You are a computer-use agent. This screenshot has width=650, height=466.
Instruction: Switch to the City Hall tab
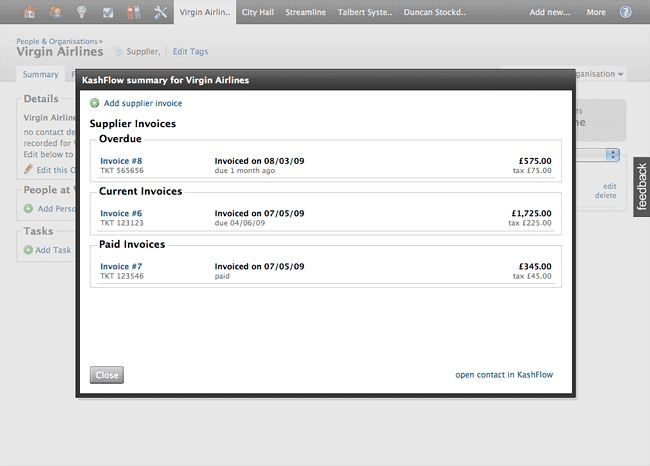pyautogui.click(x=258, y=12)
